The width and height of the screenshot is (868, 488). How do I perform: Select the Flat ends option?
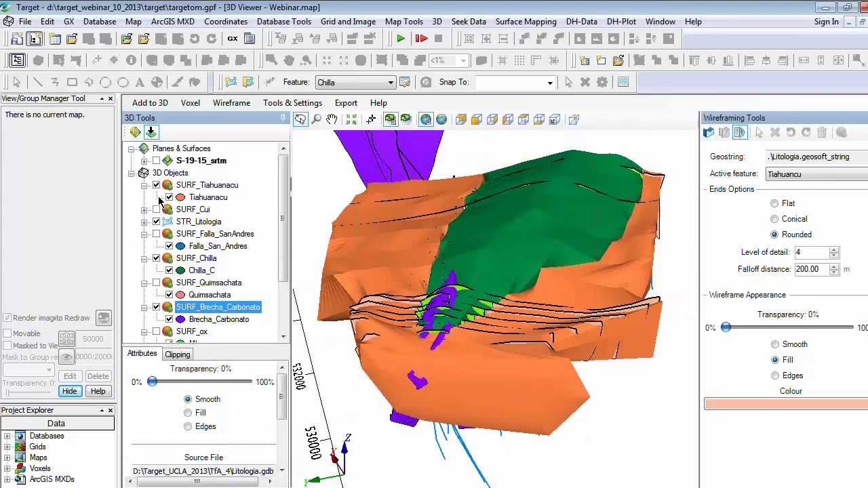(x=774, y=203)
